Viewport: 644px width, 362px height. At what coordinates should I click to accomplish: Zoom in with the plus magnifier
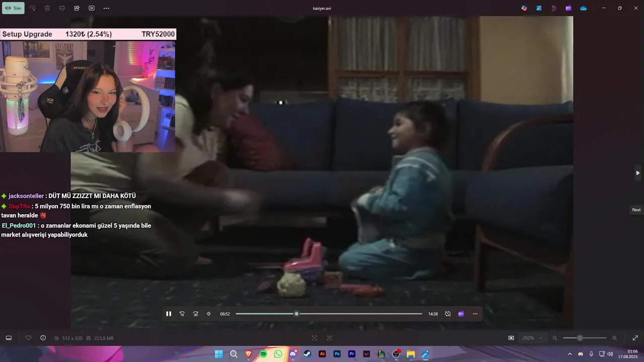pos(614,338)
